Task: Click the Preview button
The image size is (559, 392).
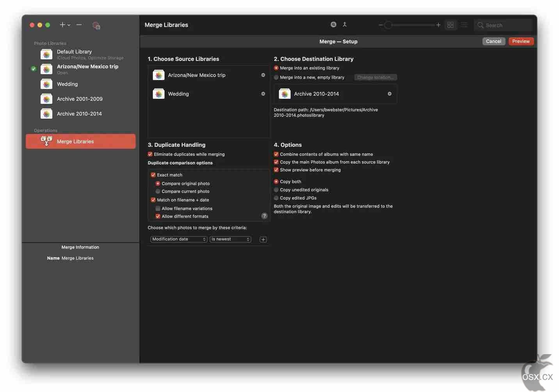Action: coord(521,41)
